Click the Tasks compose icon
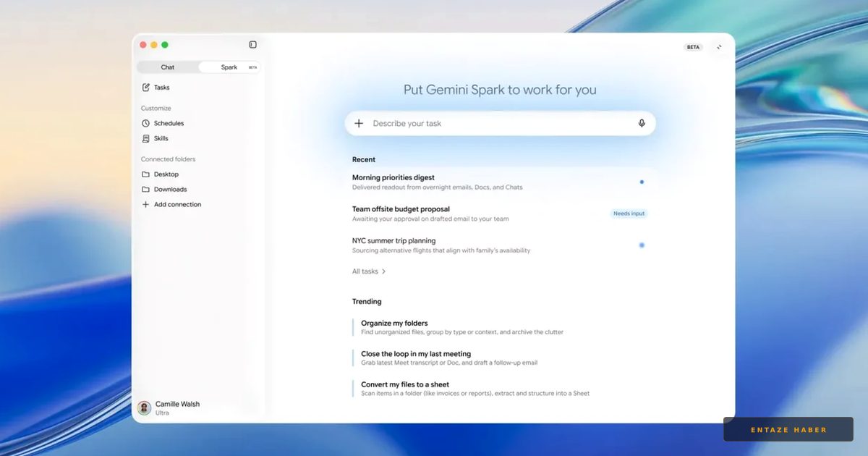This screenshot has height=456, width=868. (x=145, y=88)
